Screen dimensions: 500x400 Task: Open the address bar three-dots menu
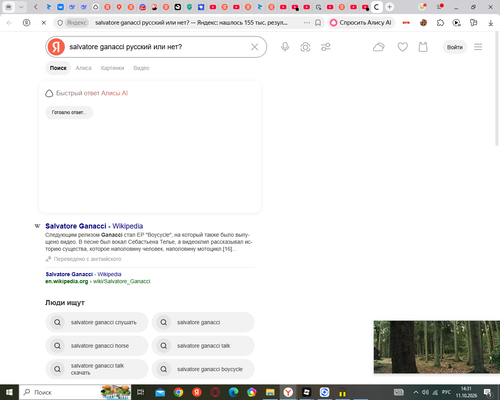point(307,23)
